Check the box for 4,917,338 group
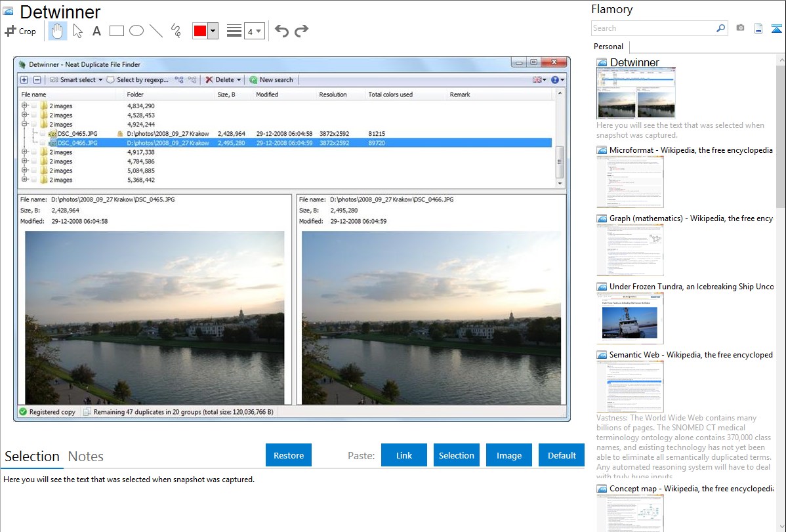 pyautogui.click(x=34, y=152)
